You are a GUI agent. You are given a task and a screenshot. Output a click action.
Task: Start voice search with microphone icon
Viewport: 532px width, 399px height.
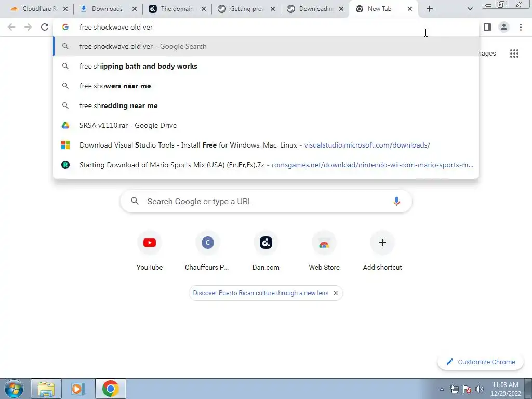396,201
